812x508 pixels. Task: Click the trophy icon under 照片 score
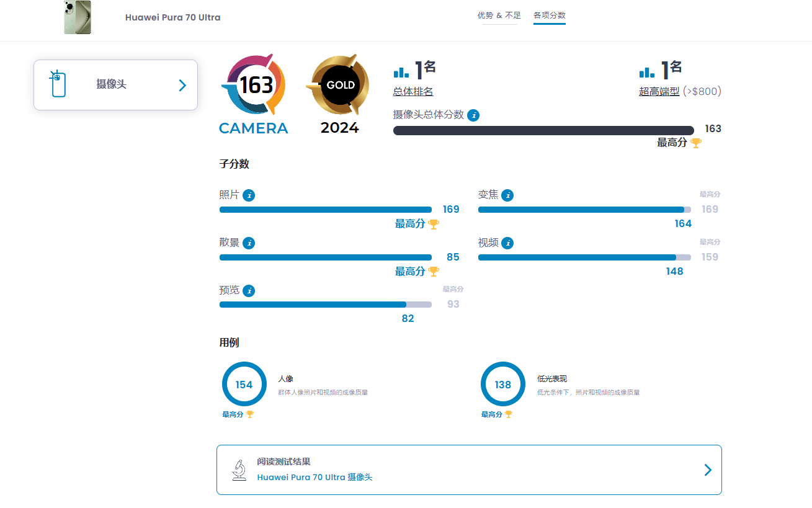pos(434,224)
